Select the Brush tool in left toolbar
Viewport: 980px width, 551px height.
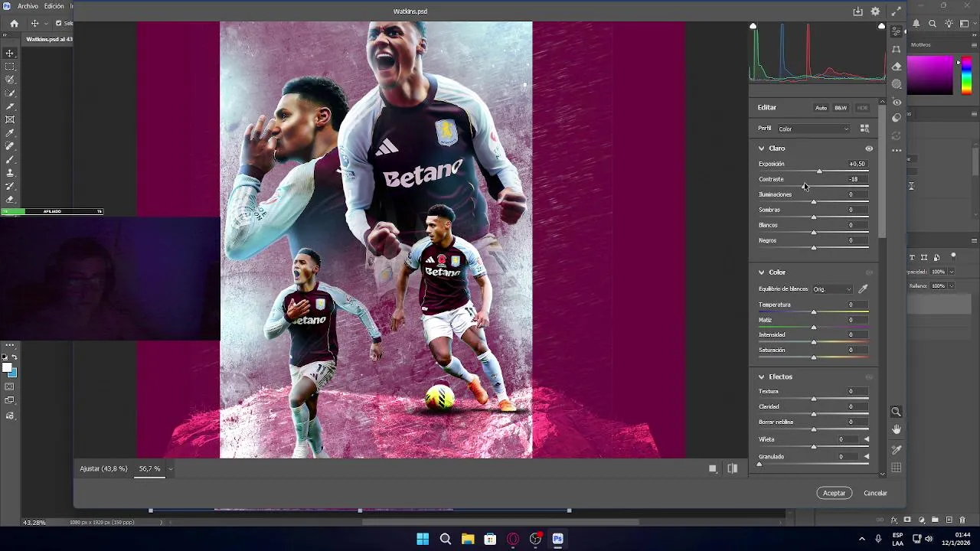pos(10,159)
